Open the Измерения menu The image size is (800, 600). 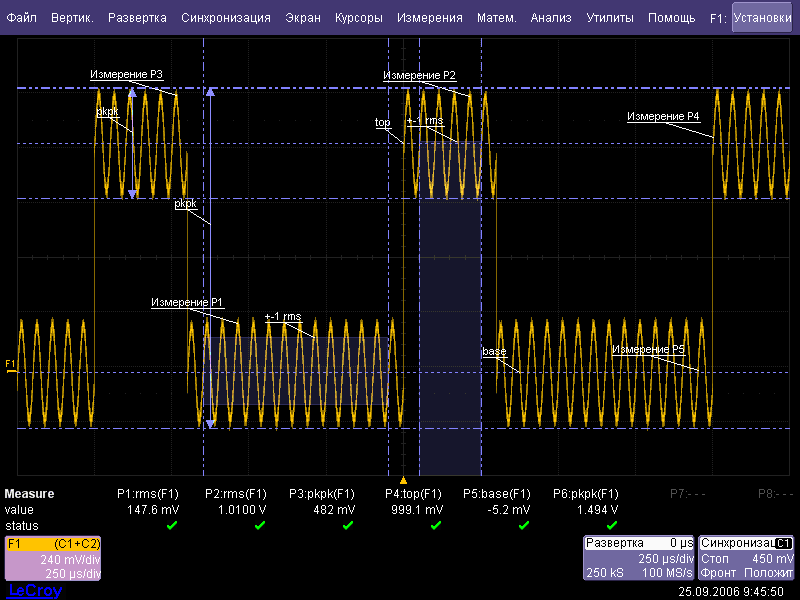click(429, 18)
